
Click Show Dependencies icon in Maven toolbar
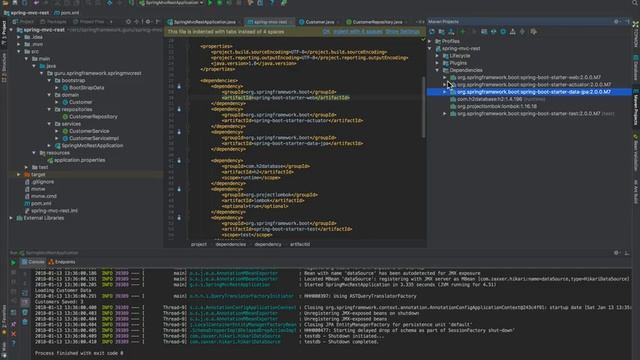click(513, 31)
